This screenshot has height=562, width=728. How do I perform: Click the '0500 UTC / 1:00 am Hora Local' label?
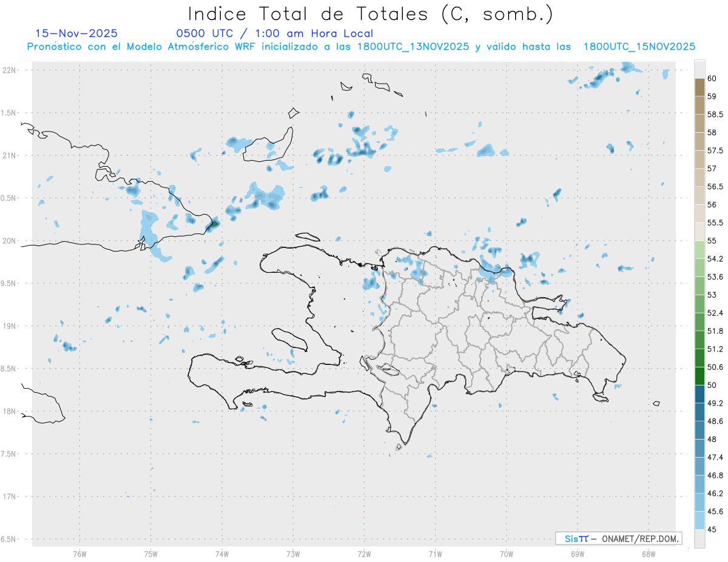(274, 34)
